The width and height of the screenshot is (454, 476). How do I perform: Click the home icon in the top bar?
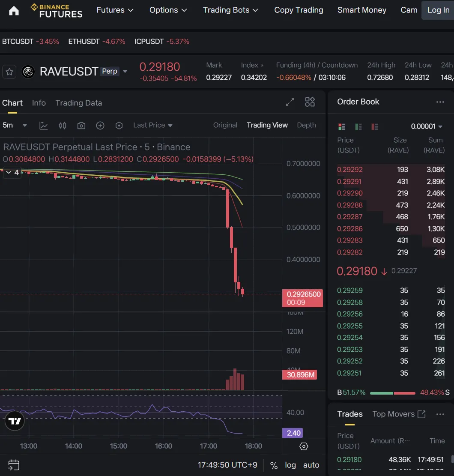14,11
